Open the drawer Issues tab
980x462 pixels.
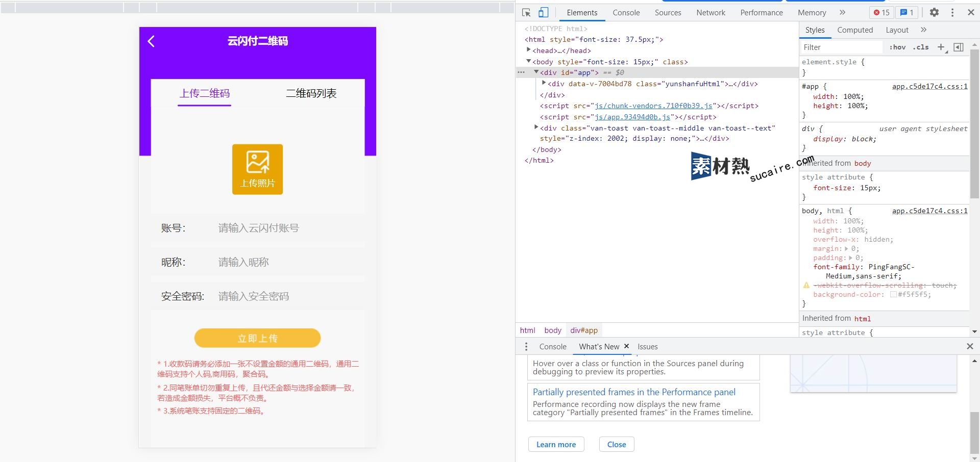click(x=647, y=347)
